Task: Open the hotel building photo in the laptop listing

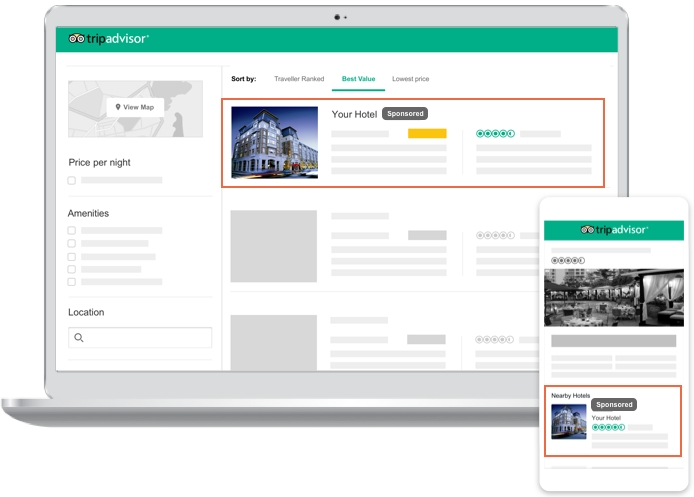Action: (274, 142)
